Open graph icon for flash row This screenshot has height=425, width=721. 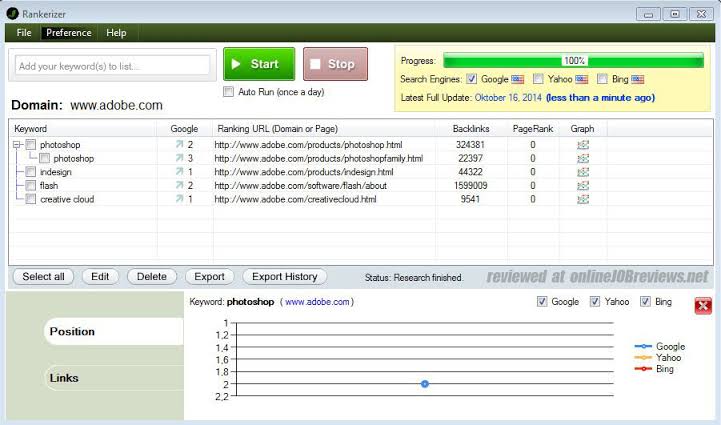[583, 186]
